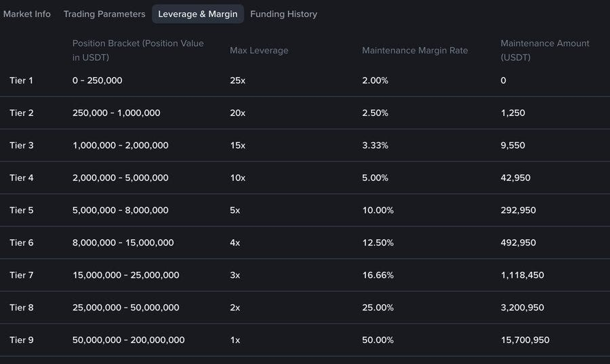Select the Tier 4 row label
The image size is (610, 364).
22,178
